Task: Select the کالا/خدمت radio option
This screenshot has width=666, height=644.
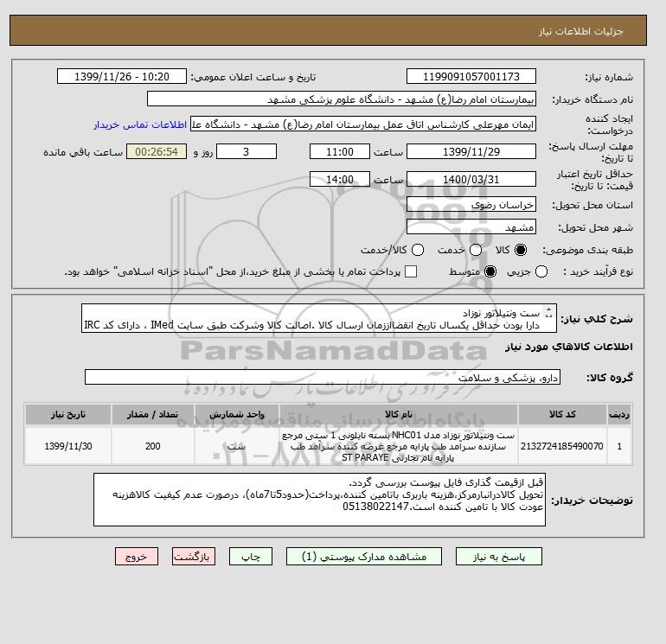Action: [418, 250]
